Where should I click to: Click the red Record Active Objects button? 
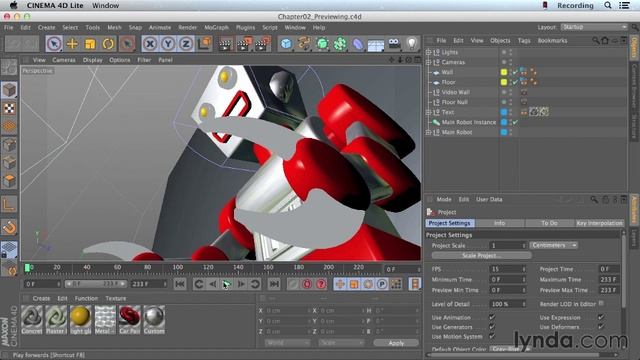coord(307,284)
